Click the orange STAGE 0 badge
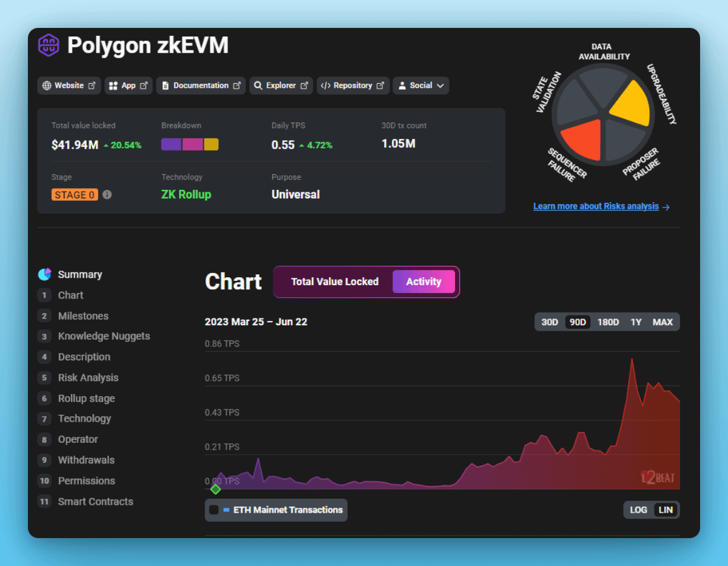728x566 pixels. coord(75,195)
